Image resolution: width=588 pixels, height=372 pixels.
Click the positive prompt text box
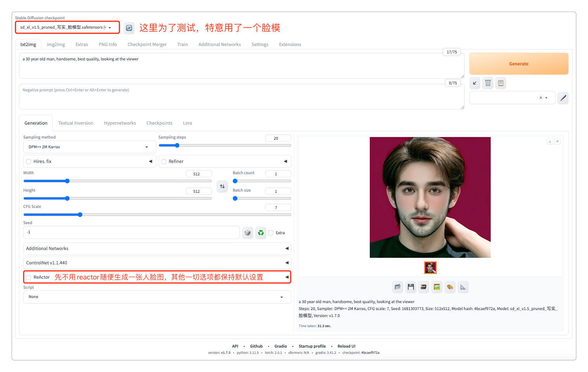(x=241, y=66)
